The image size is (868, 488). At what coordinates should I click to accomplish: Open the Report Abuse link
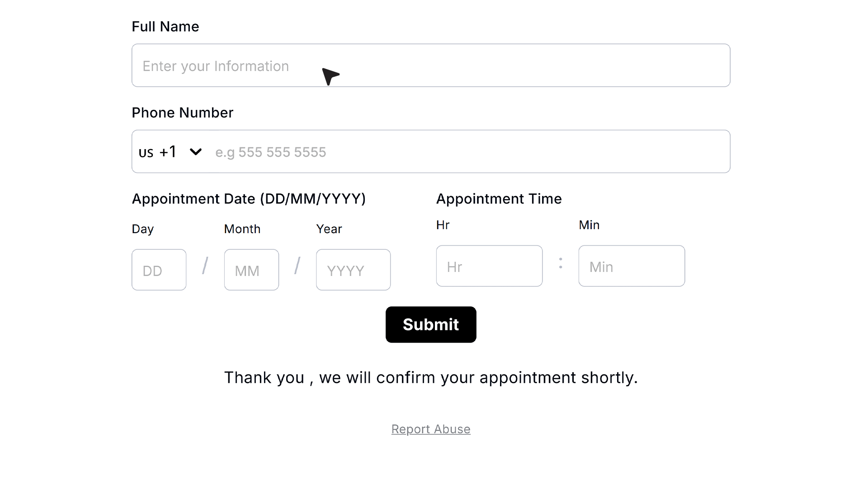(431, 429)
